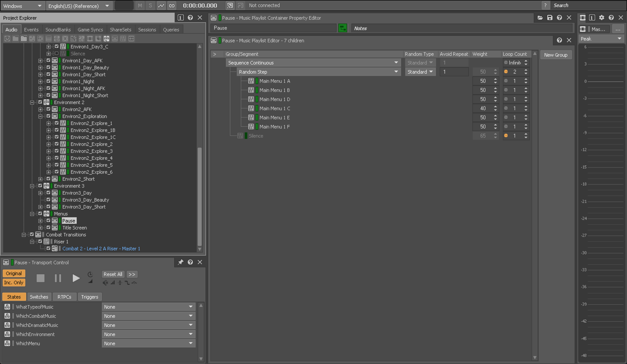
Task: Click the open folder icon in Property Editor
Action: point(540,17)
